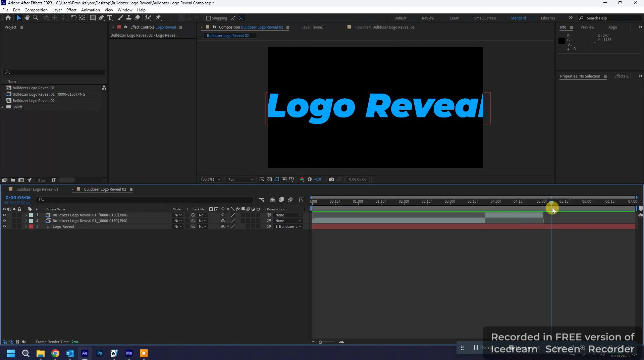Viewport: 644px width, 360px height.
Task: Take a snapshot with the camera icon
Action: (x=332, y=179)
